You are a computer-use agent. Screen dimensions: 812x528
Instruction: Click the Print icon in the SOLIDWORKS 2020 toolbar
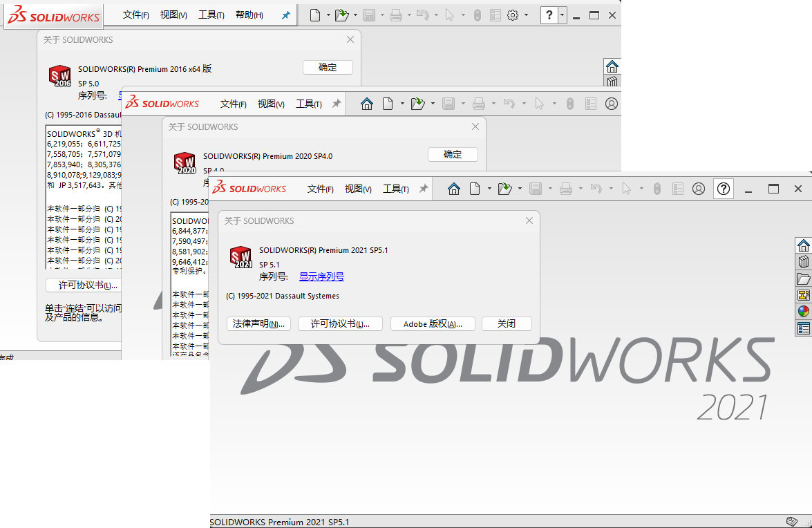(479, 104)
